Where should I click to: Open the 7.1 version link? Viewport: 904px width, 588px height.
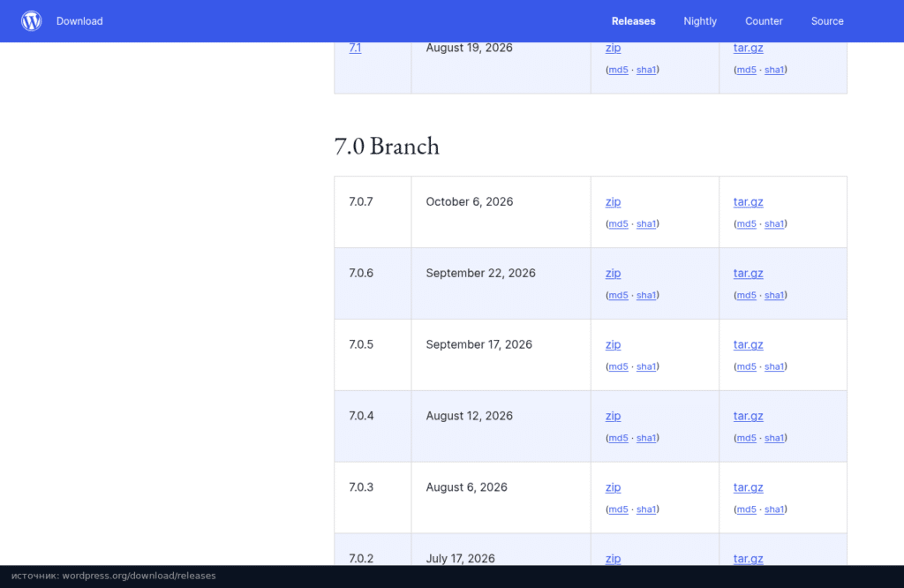[355, 48]
